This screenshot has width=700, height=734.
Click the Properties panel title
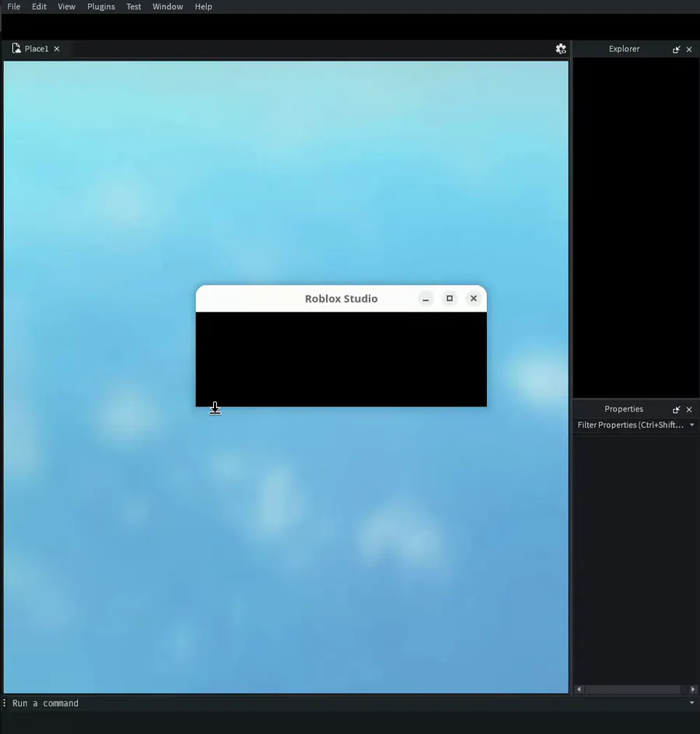pos(624,409)
